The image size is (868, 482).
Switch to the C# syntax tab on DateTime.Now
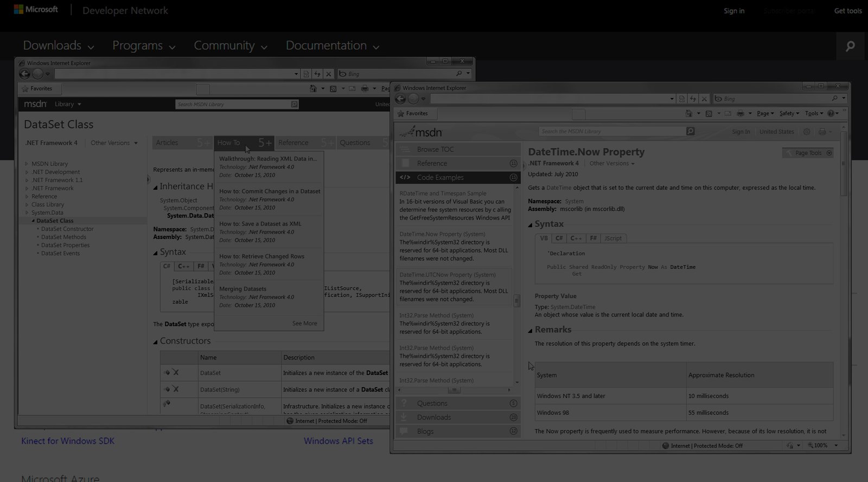tap(559, 238)
